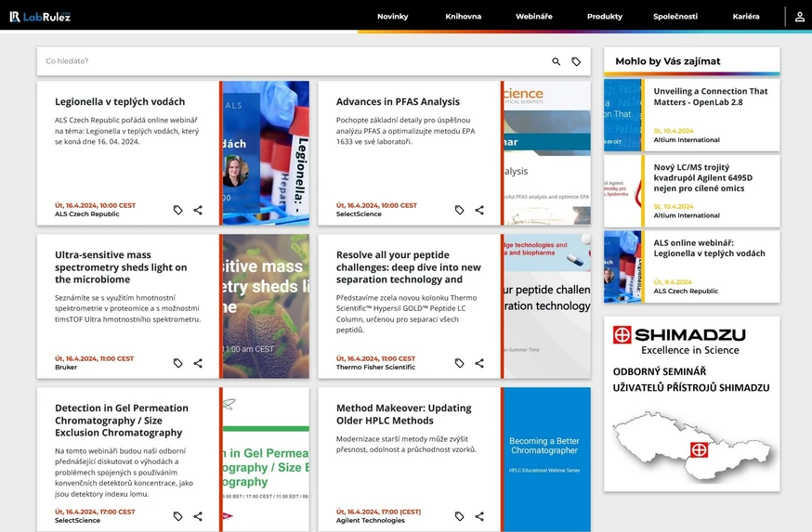Tag the Ultra-sensitive mass spectrometry card
Image resolution: width=812 pixels, height=532 pixels.
[177, 363]
